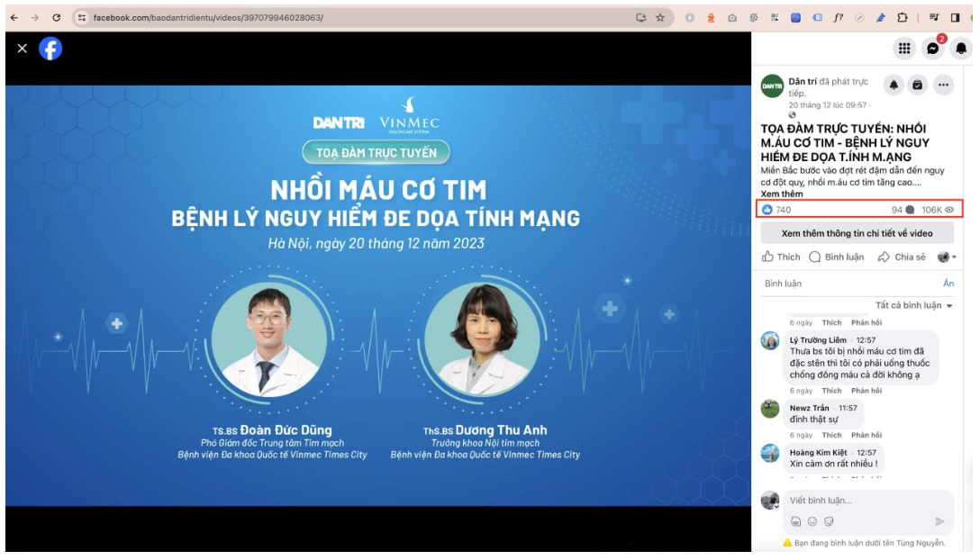Open the blue feather extension

coord(881,17)
